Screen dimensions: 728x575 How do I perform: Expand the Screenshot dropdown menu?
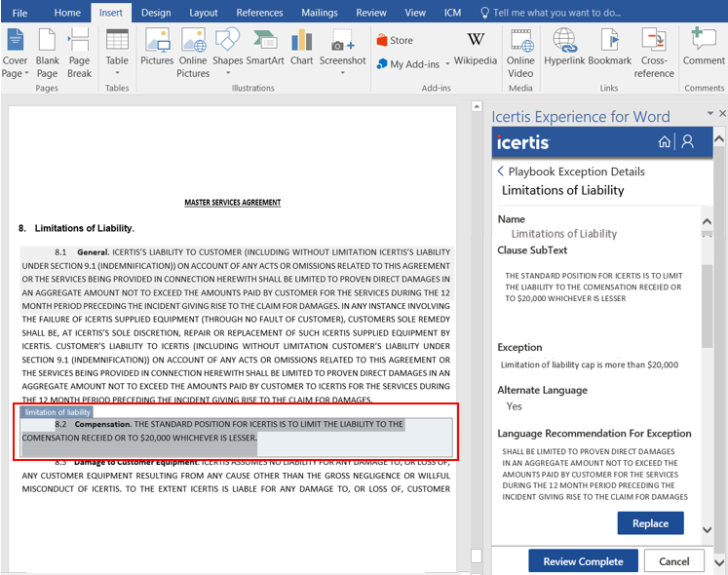pos(362,60)
